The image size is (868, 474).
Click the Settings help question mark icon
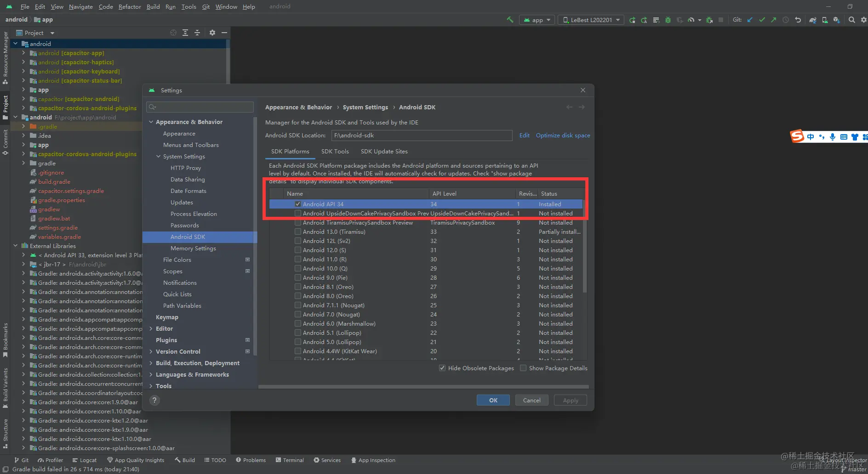click(154, 401)
